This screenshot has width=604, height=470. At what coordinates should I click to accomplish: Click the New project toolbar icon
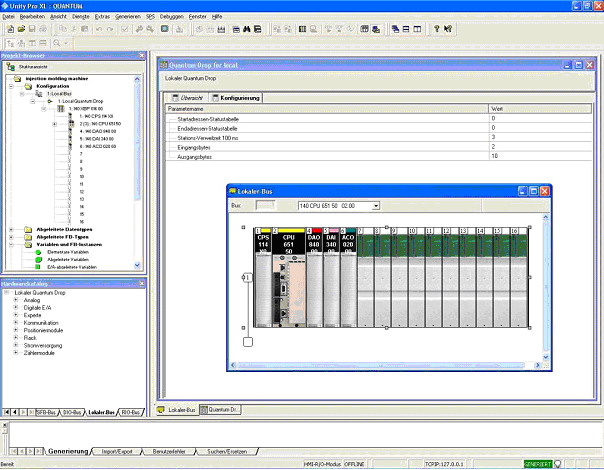(10, 29)
